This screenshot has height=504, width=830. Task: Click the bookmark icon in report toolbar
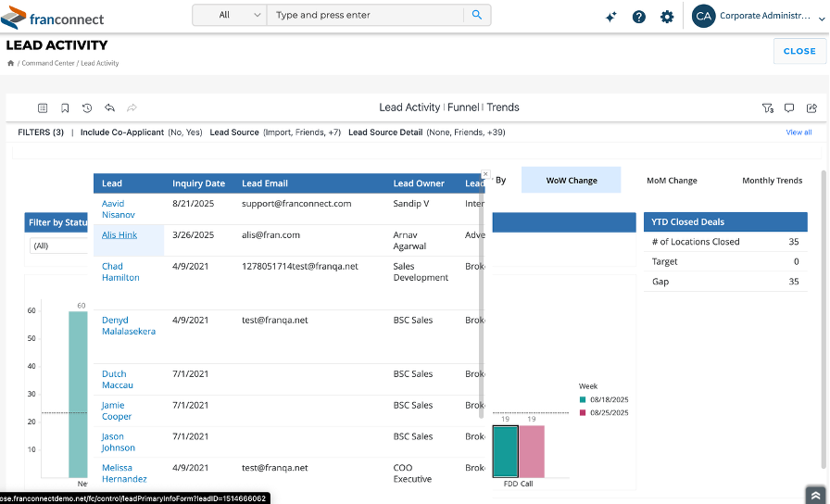[x=65, y=108]
